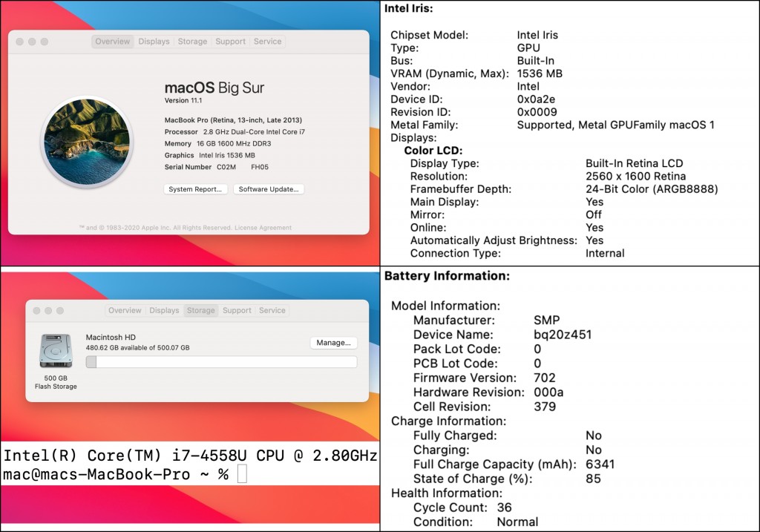Click the "Battery Information:" heading
This screenshot has height=532, width=760.
447,276
